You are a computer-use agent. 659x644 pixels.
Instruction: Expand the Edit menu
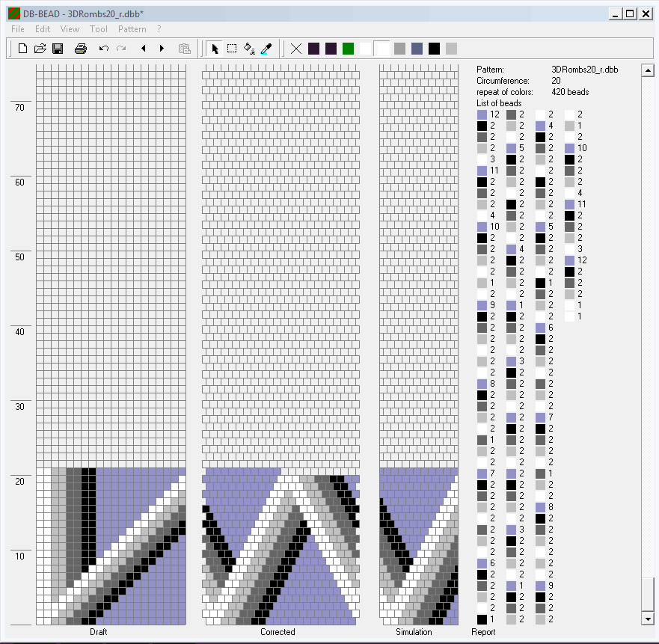(x=43, y=29)
